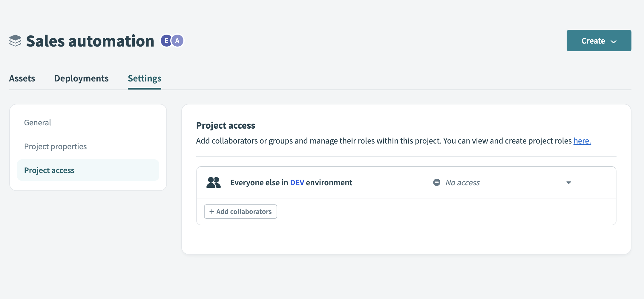Open the Create button's chevron arrow
The width and height of the screenshot is (644, 299).
[614, 41]
